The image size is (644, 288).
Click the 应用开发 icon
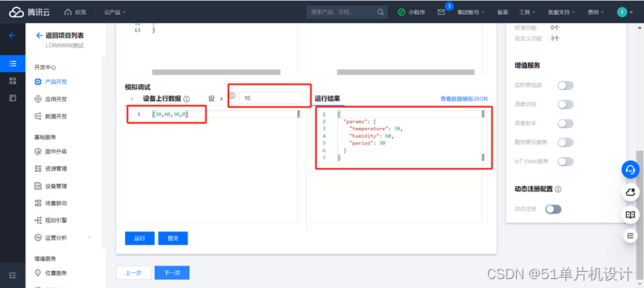click(x=38, y=99)
